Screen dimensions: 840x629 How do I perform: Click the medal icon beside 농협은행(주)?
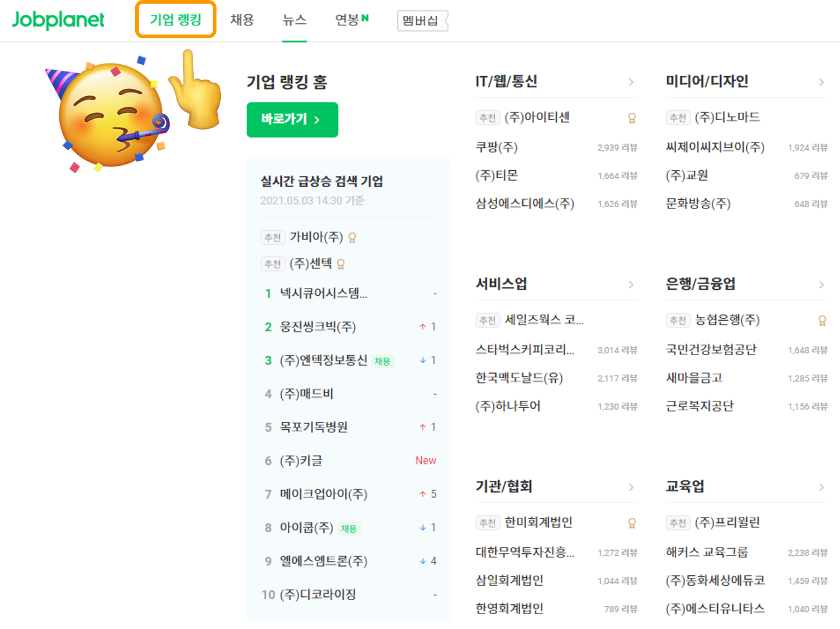coord(822,321)
